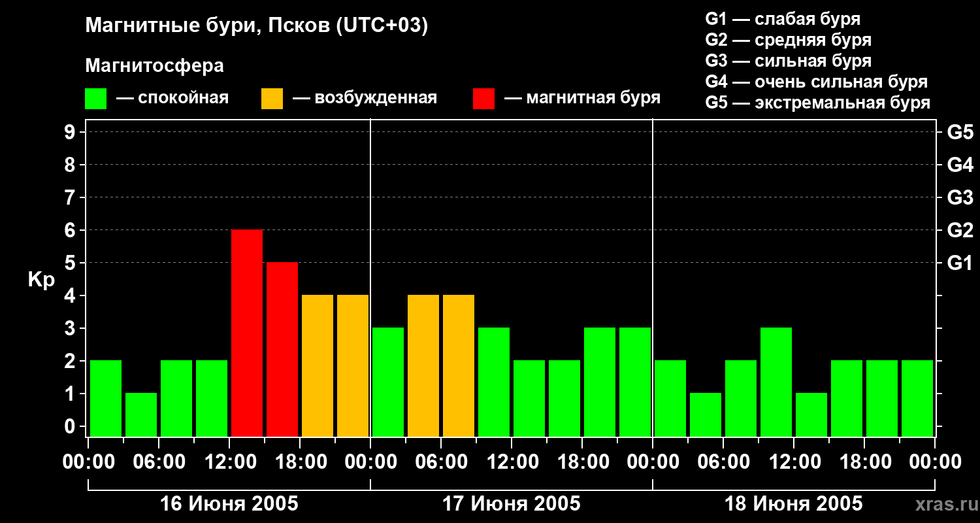The height and width of the screenshot is (523, 980).
Task: Click the '— магнитная буря' legend label
Action: click(583, 98)
